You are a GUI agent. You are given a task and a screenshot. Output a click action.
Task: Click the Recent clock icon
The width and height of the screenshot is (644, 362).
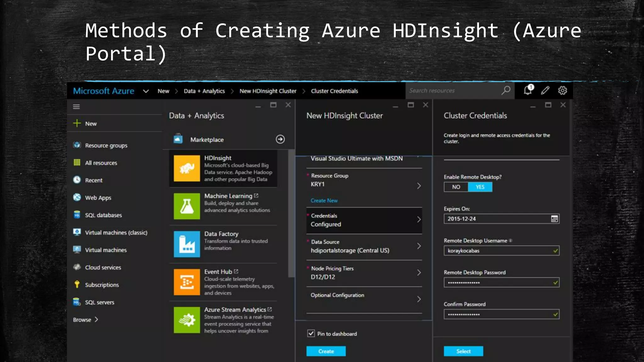click(77, 180)
